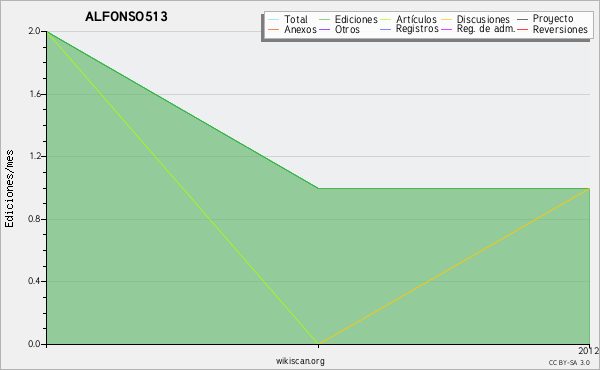Click the 1.2 y-axis value

coord(35,156)
